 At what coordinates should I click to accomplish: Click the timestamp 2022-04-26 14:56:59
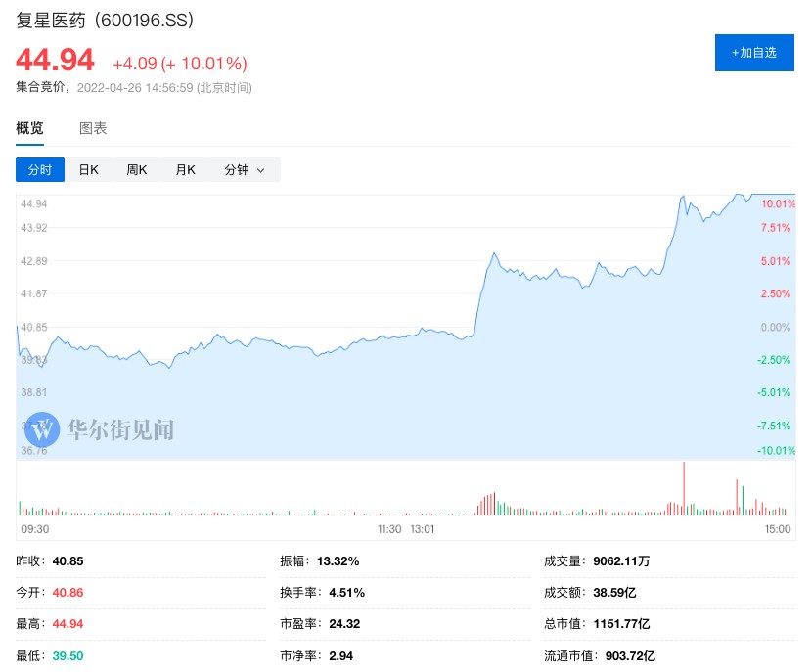click(135, 87)
